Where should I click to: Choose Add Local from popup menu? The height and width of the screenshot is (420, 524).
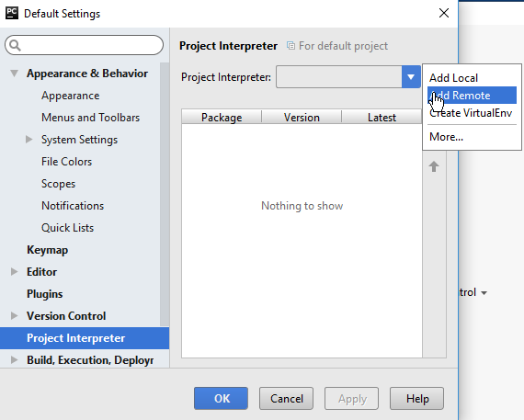click(472, 78)
